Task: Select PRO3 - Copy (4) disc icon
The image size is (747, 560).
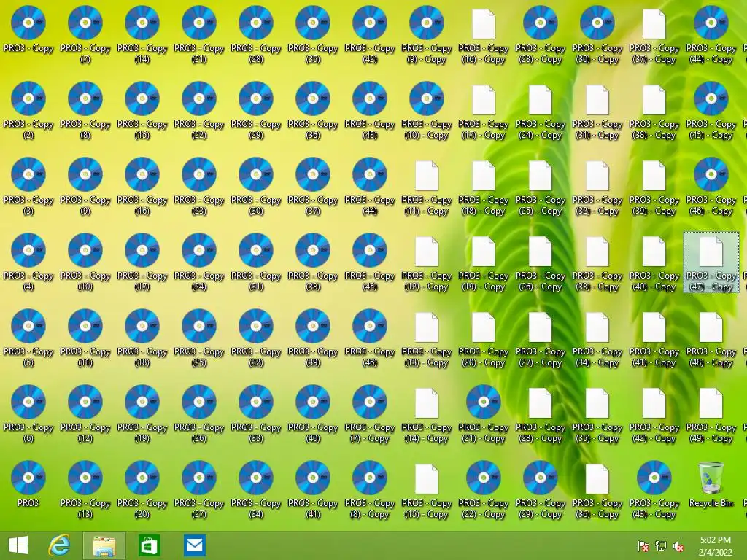Action: coord(28,250)
